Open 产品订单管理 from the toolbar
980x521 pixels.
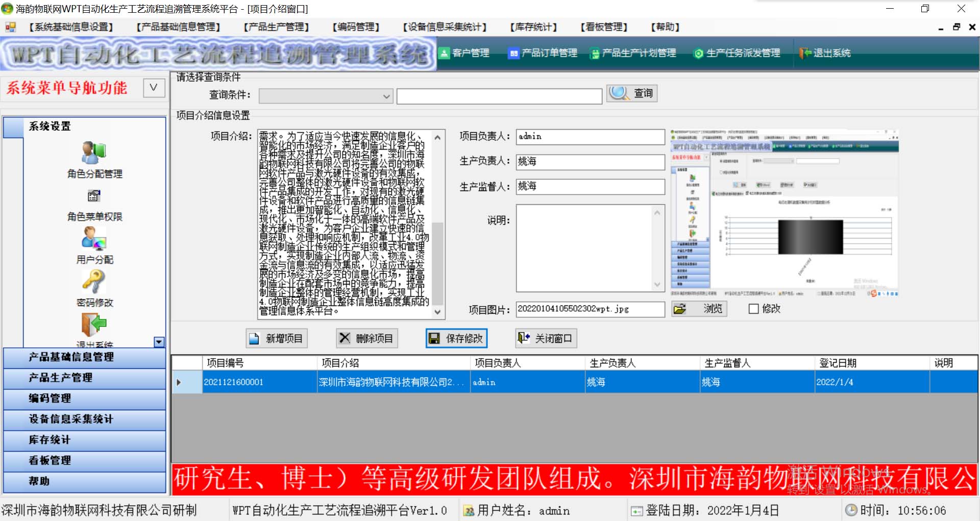[543, 53]
